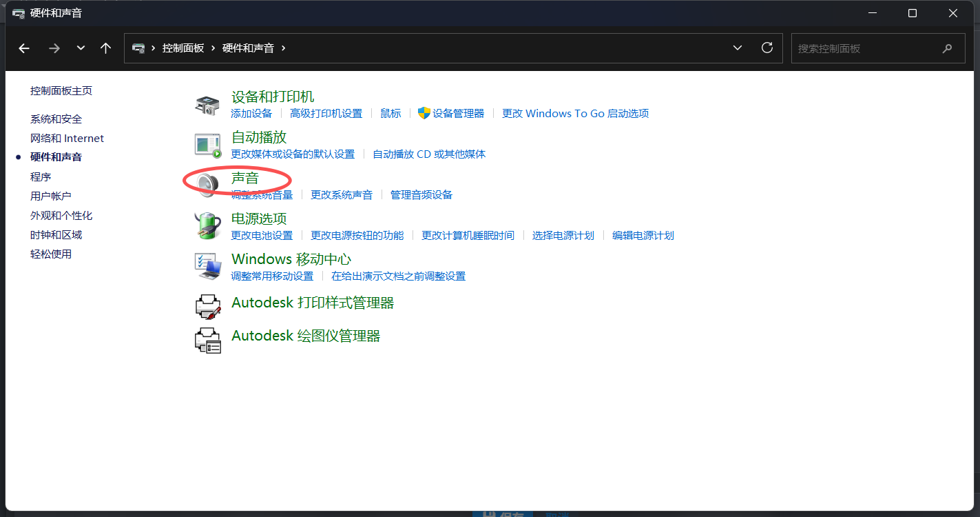
Task: Open the AutoPlay category icon
Action: 207,145
